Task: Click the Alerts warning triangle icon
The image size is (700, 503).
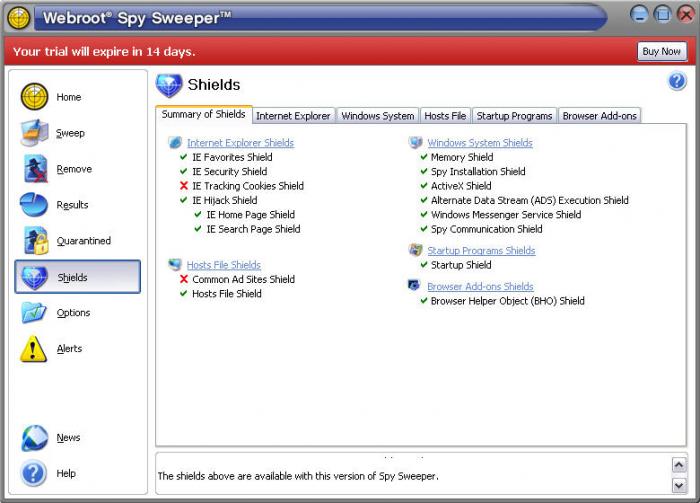Action: [x=35, y=349]
